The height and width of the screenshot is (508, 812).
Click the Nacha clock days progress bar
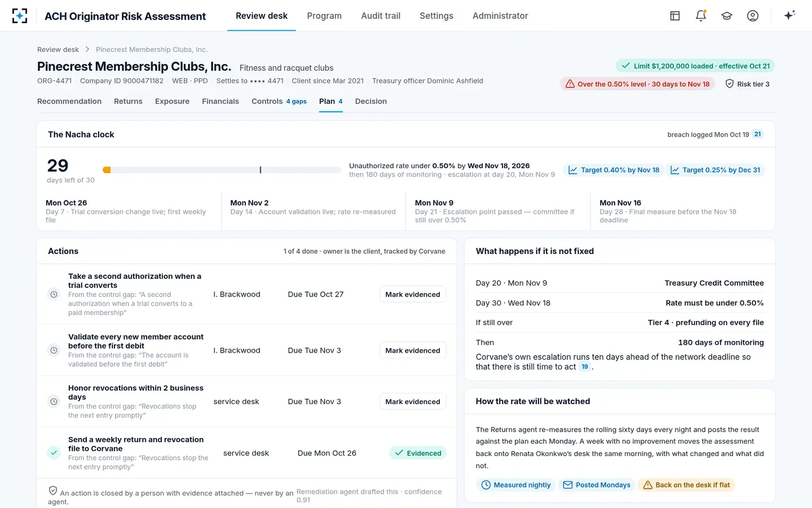(222, 170)
